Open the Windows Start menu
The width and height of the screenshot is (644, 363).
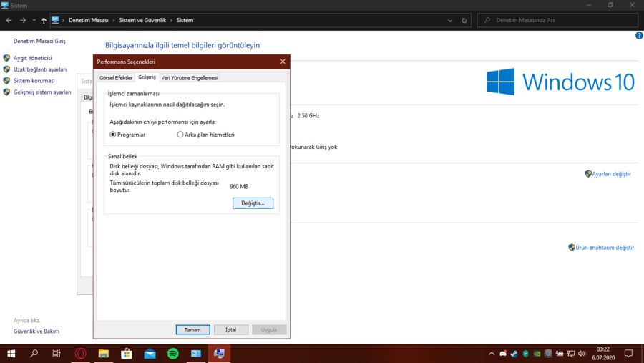[11, 354]
